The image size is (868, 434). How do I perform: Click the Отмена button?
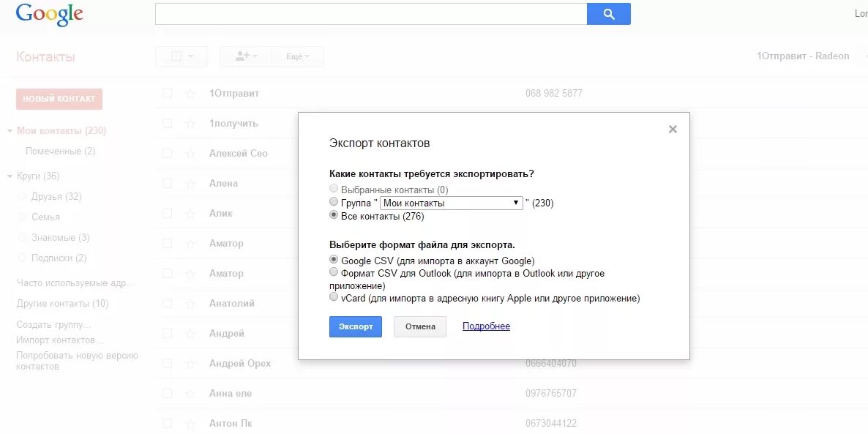(420, 326)
